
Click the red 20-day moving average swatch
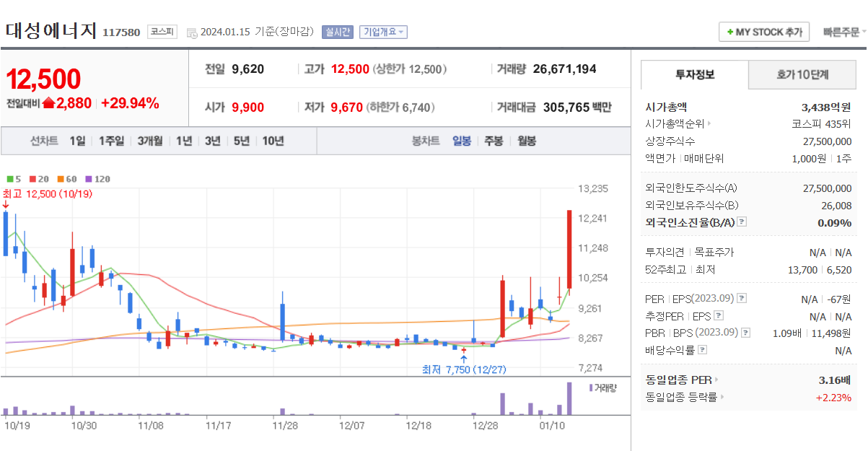[x=33, y=179]
